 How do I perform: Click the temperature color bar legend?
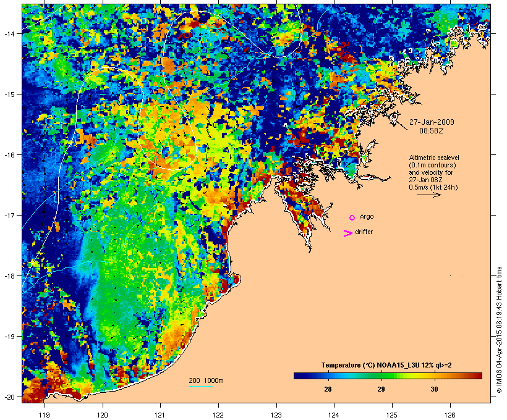pyautogui.click(x=388, y=376)
